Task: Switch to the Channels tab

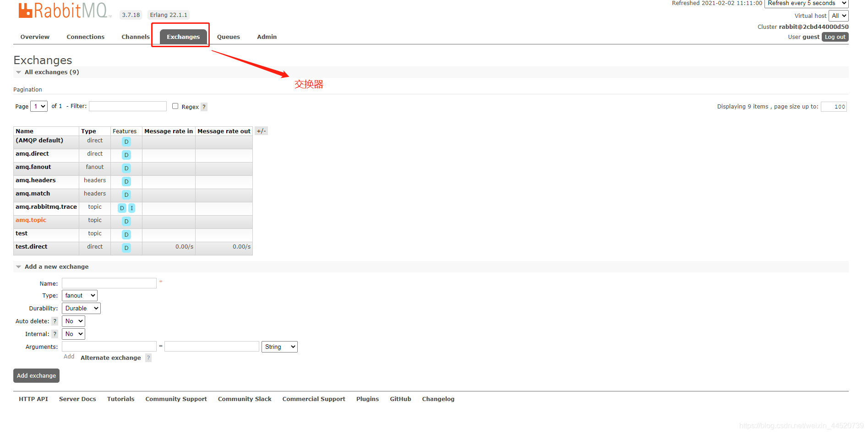Action: tap(136, 37)
